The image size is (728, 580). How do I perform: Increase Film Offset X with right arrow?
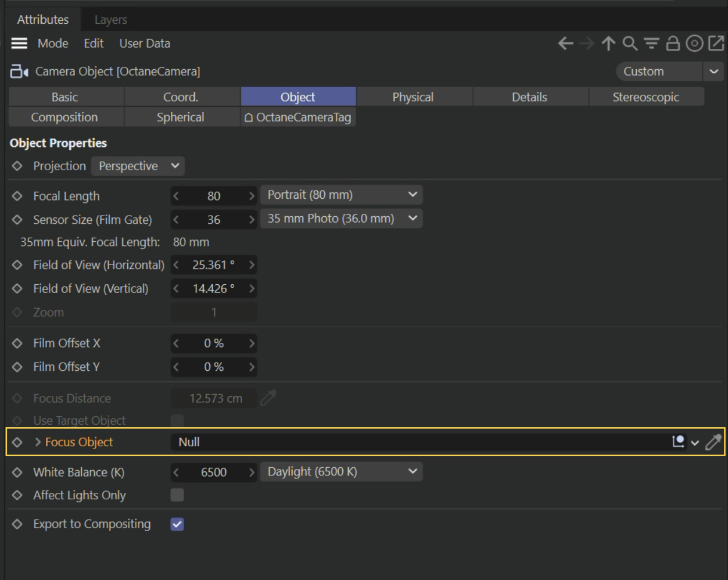252,343
